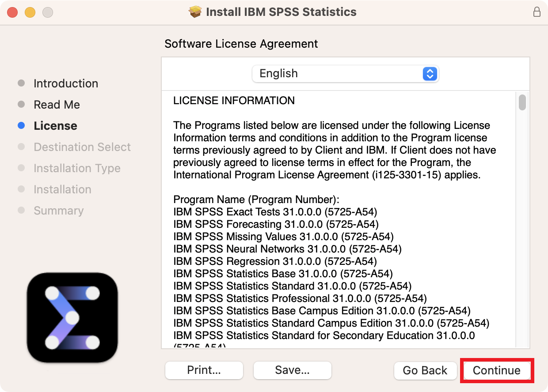Click the Program Name (Program Number) line
548x392 pixels.
pyautogui.click(x=256, y=200)
